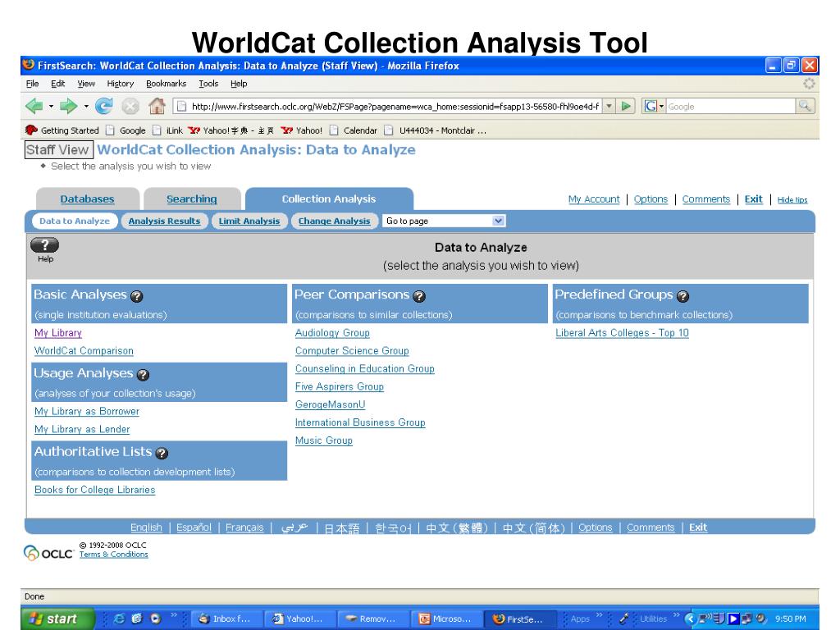Expand hidden system tray icons arrow
This screenshot has height=630, width=840.
690,619
